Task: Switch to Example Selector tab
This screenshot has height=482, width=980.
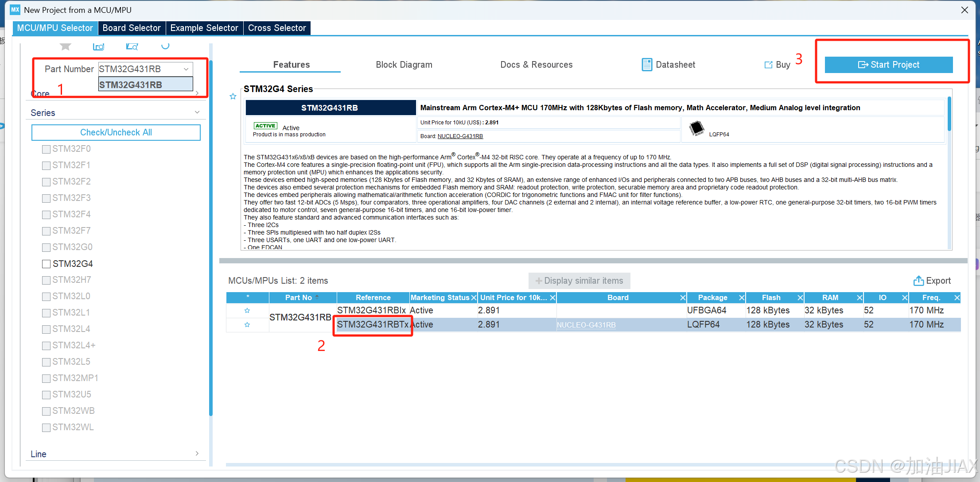Action: point(204,28)
